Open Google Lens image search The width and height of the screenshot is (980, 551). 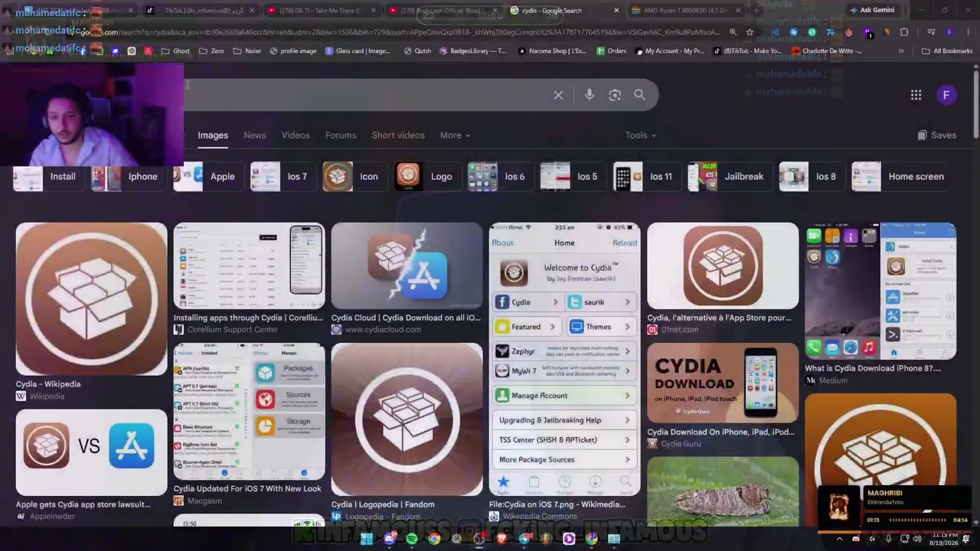click(615, 95)
